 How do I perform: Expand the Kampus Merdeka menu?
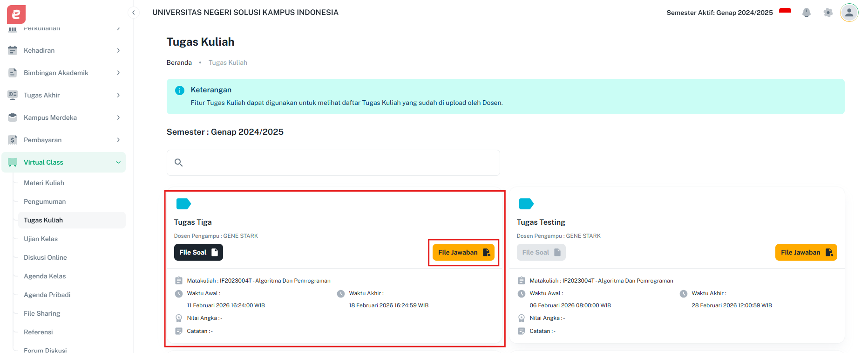coord(118,118)
